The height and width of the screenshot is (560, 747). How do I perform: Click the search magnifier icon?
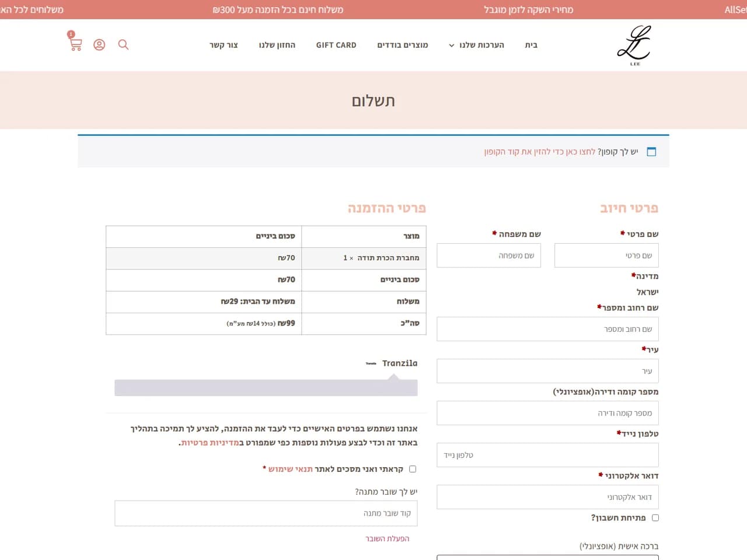click(x=123, y=45)
